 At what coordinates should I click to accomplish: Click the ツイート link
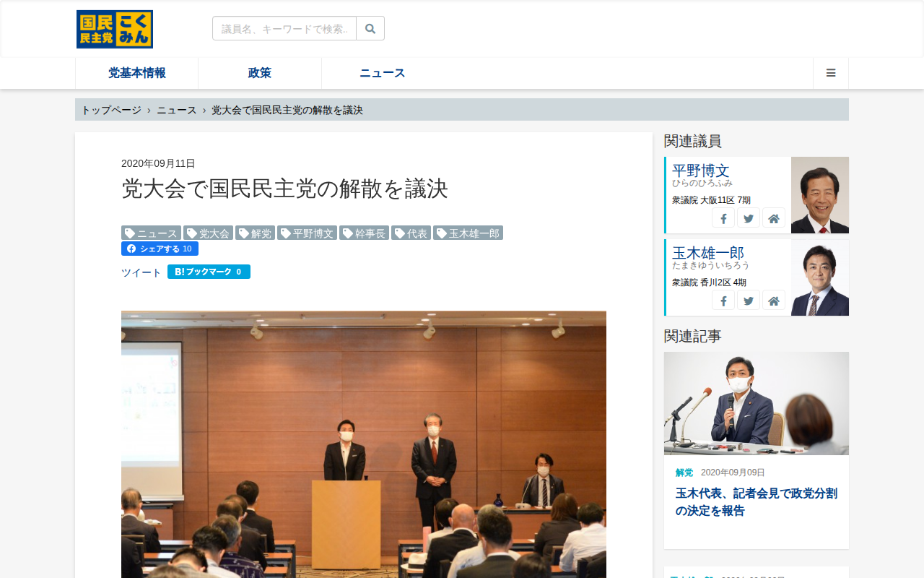pos(141,272)
